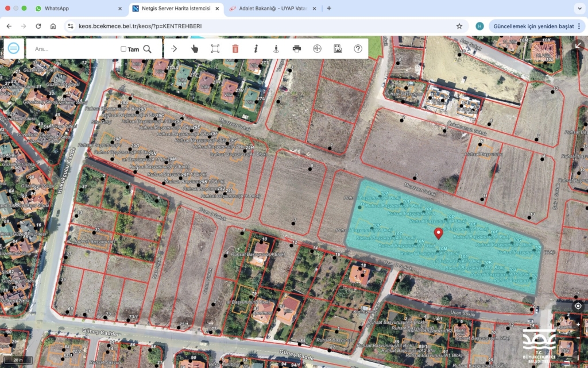This screenshot has height=368, width=588.
Task: Click the locate my position button
Action: (578, 306)
